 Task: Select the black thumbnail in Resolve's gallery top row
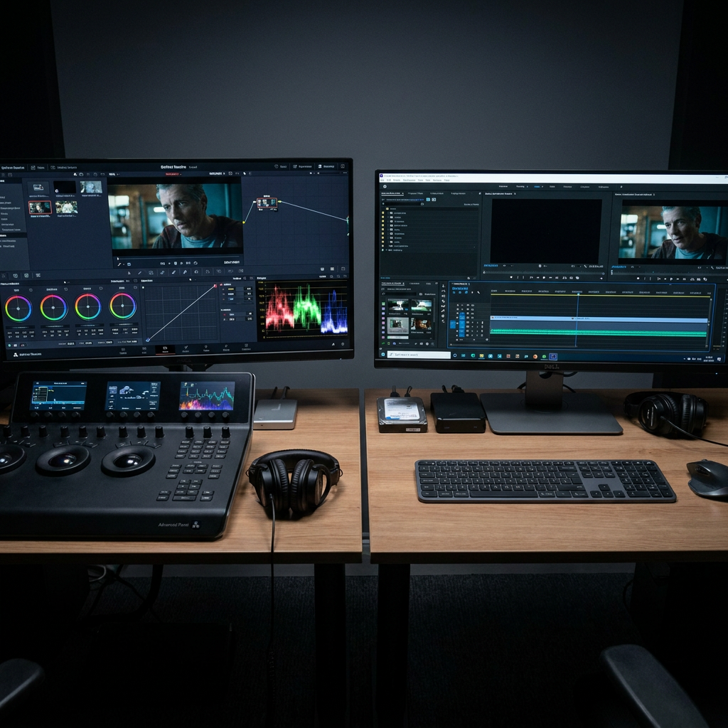[x=65, y=187]
